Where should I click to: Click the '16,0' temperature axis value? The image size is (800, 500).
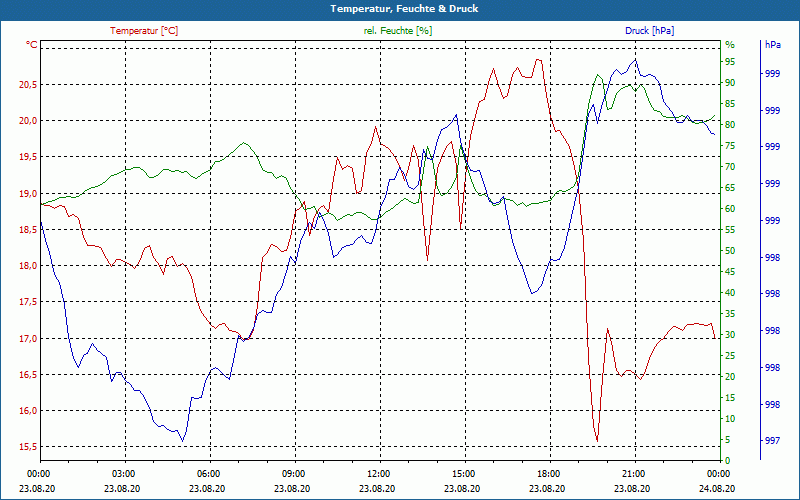[28, 411]
